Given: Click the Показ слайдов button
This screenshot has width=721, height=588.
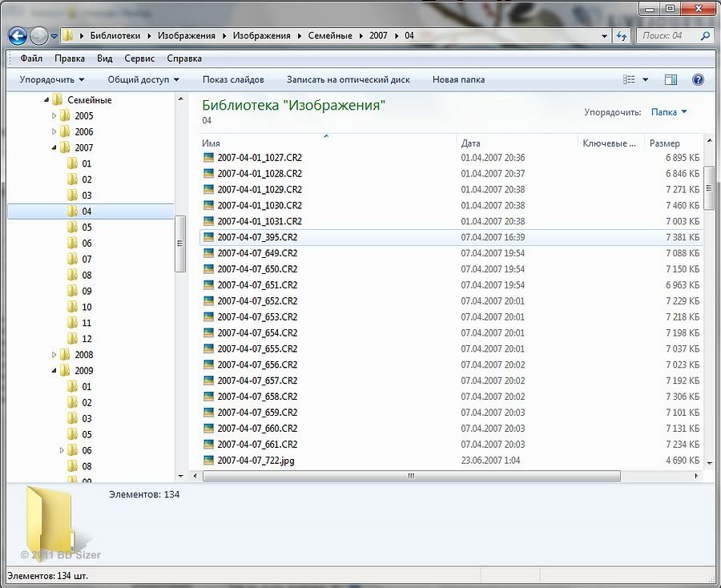Looking at the screenshot, I should click(x=233, y=79).
